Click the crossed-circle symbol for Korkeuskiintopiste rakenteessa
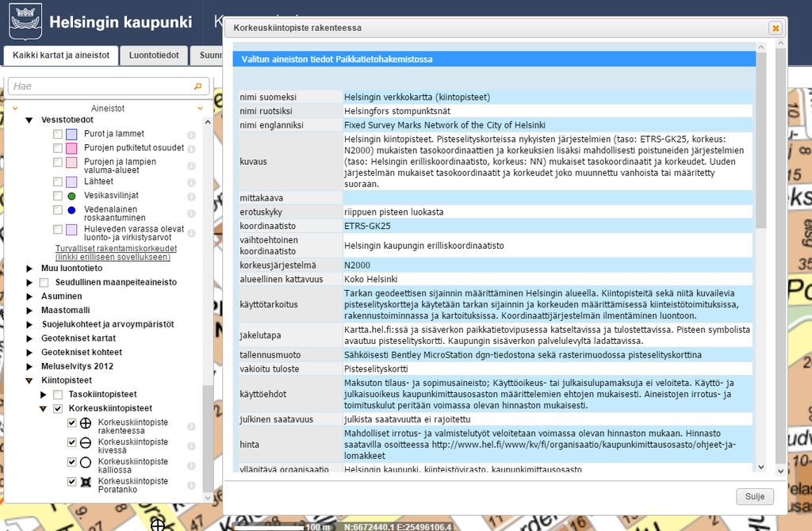This screenshot has height=531, width=812. [x=86, y=423]
